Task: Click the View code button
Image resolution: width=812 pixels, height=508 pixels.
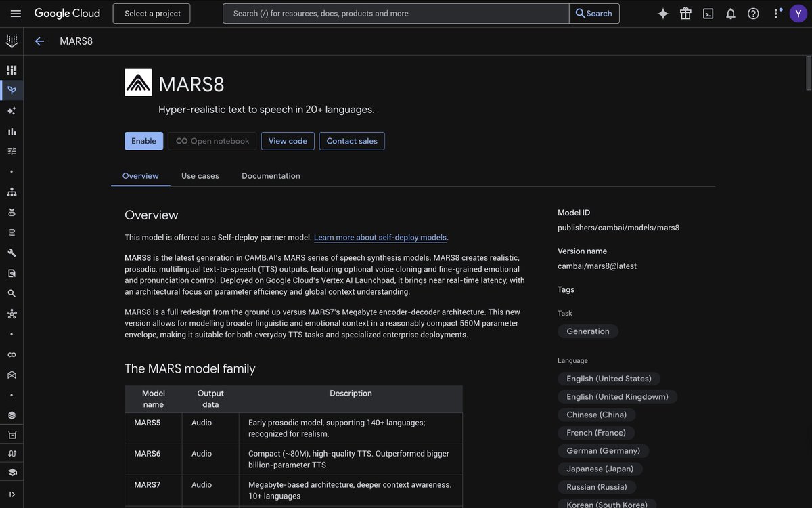Action: (x=288, y=141)
